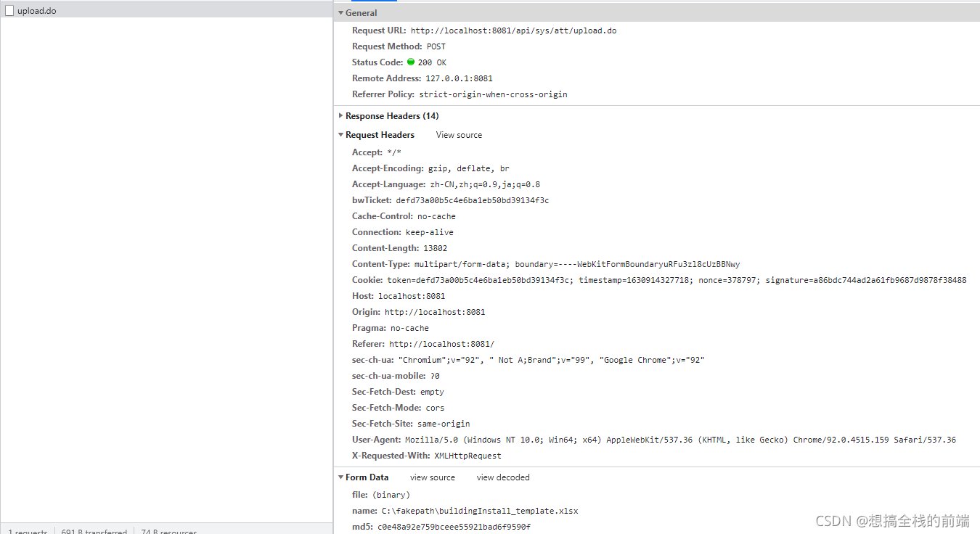Click the name buildingInstall_template.xlsx value
This screenshot has height=534, width=980.
(480, 511)
